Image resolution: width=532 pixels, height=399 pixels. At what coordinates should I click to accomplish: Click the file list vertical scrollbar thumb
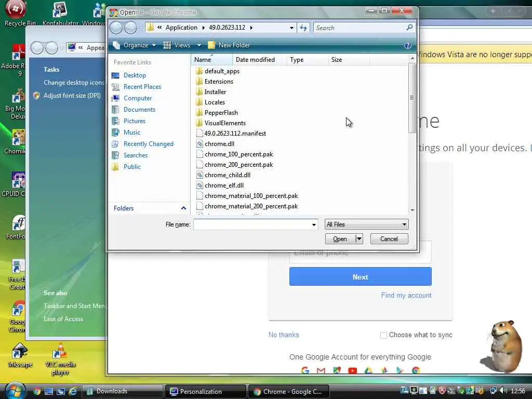point(412,98)
